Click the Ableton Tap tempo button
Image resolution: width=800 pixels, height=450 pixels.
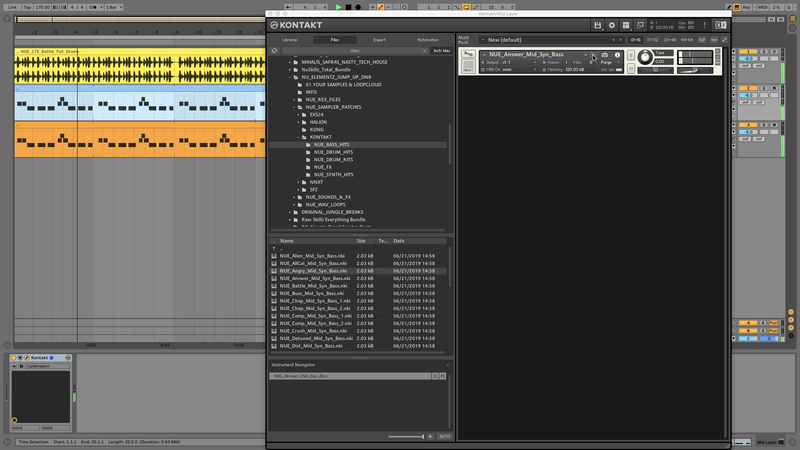27,7
